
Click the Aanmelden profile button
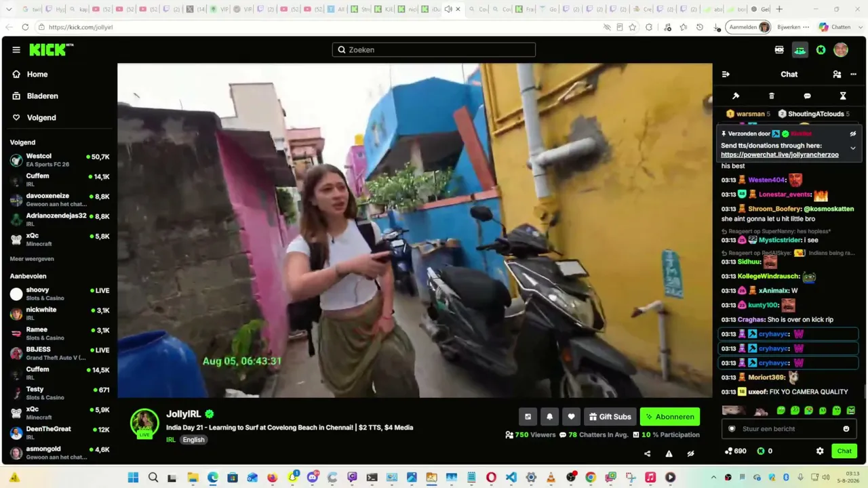pos(749,27)
